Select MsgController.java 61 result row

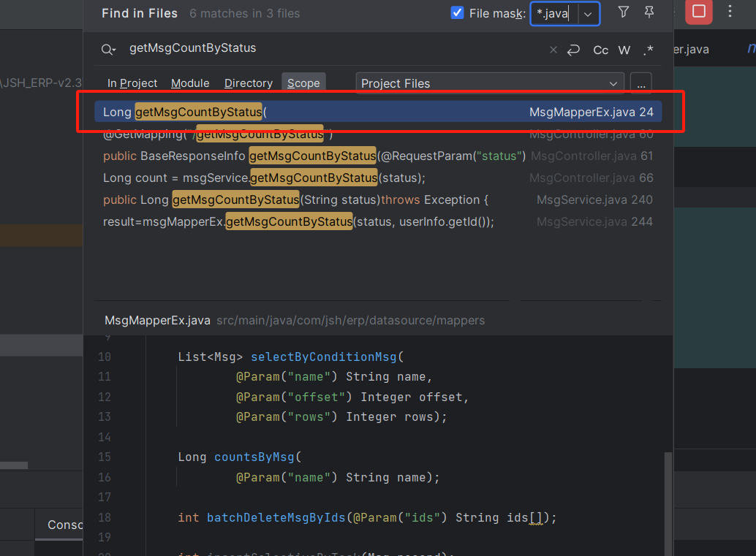click(x=378, y=156)
